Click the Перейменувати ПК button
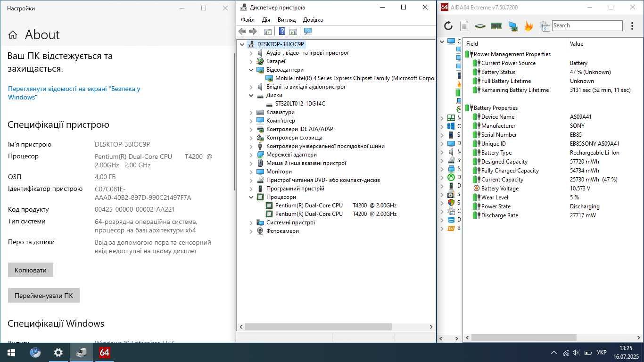Screen dimensions: 644x362 pyautogui.click(x=44, y=296)
